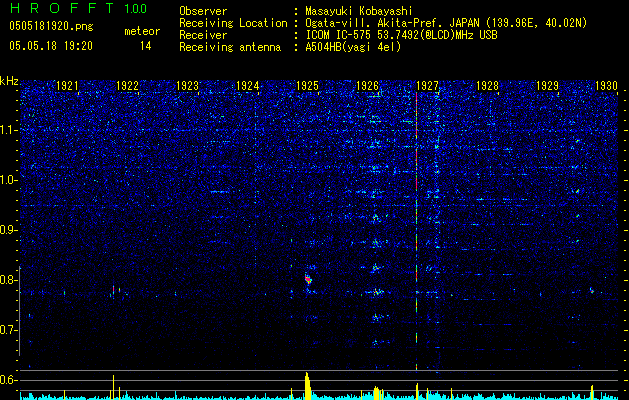
Task: Click the 1923 time marker
Action: (187, 86)
